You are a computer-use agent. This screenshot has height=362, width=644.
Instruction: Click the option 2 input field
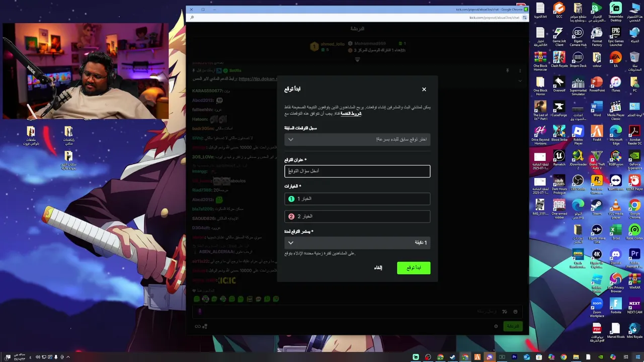(357, 216)
